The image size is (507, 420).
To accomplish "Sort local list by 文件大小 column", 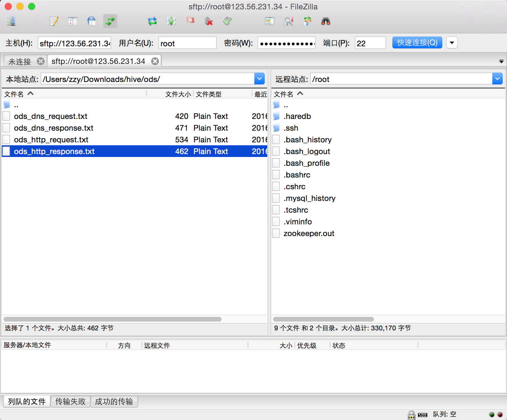I will (170, 94).
